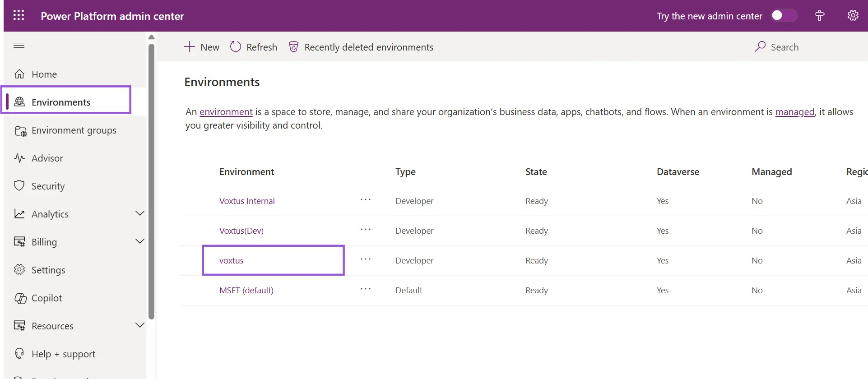Click the Copilot icon in sidebar
The width and height of the screenshot is (868, 379).
(x=20, y=298)
